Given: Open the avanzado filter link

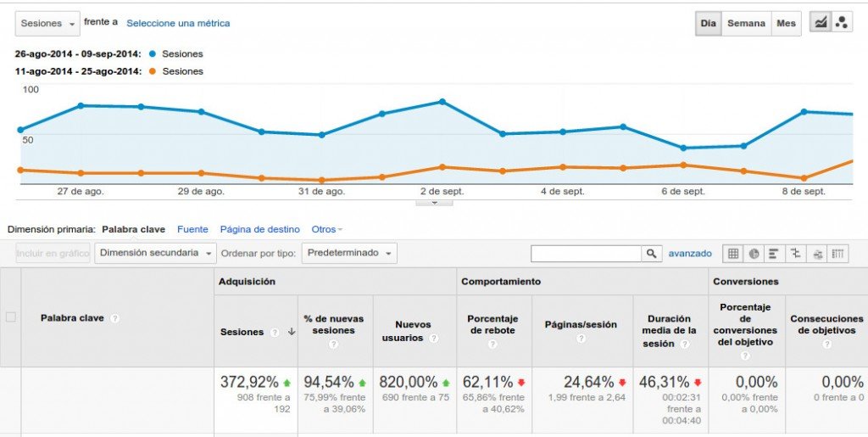Looking at the screenshot, I should point(690,254).
